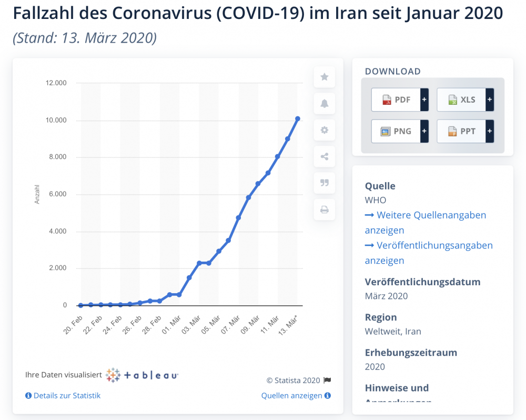Download the data as XLS
This screenshot has width=526, height=420.
click(x=461, y=99)
